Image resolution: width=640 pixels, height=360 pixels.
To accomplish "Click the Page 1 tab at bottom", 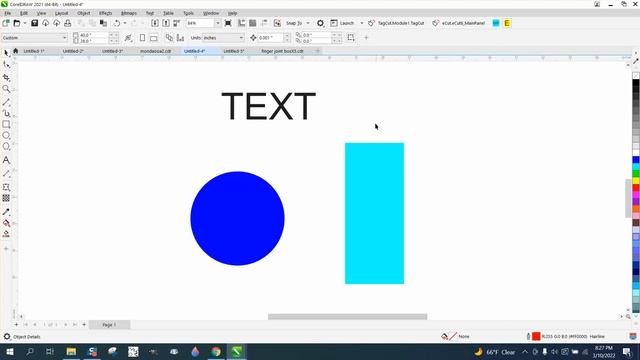I will [109, 325].
